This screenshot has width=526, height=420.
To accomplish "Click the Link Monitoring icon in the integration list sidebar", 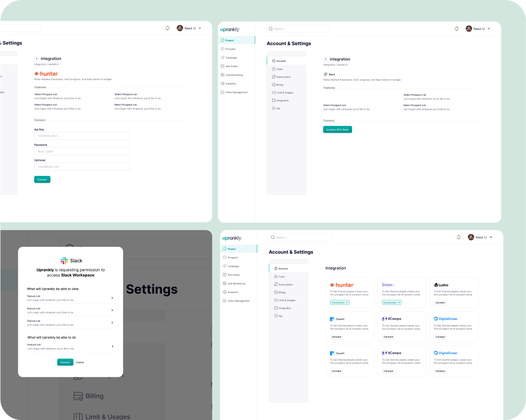I will [x=224, y=283].
